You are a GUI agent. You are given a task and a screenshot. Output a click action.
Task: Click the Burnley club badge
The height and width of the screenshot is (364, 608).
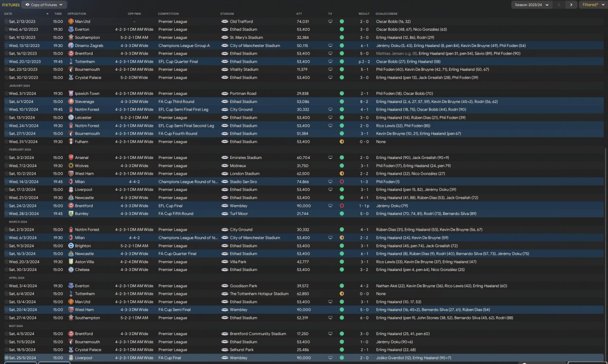point(70,214)
